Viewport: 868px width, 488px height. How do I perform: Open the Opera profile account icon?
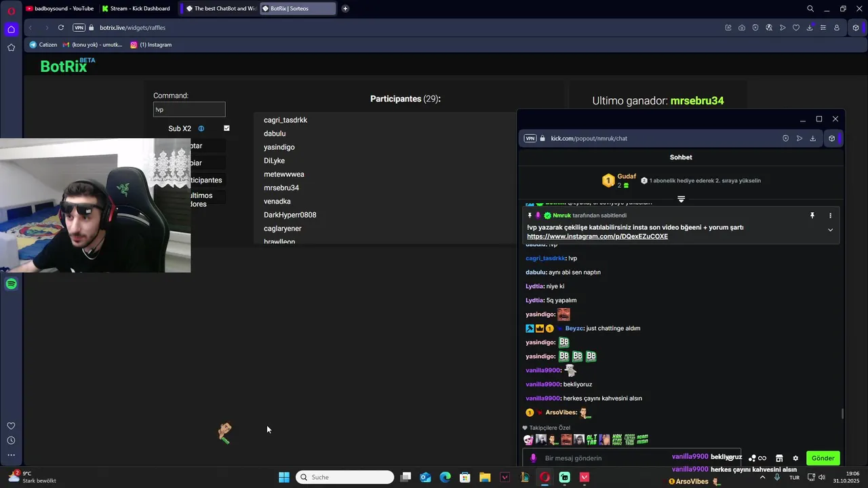click(x=837, y=28)
